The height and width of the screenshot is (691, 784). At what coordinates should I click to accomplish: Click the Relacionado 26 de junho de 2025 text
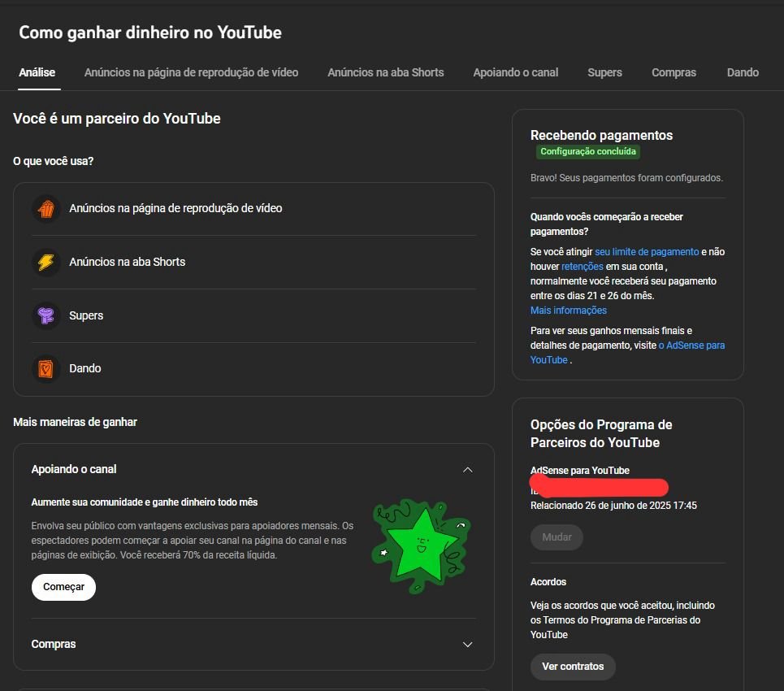point(613,506)
